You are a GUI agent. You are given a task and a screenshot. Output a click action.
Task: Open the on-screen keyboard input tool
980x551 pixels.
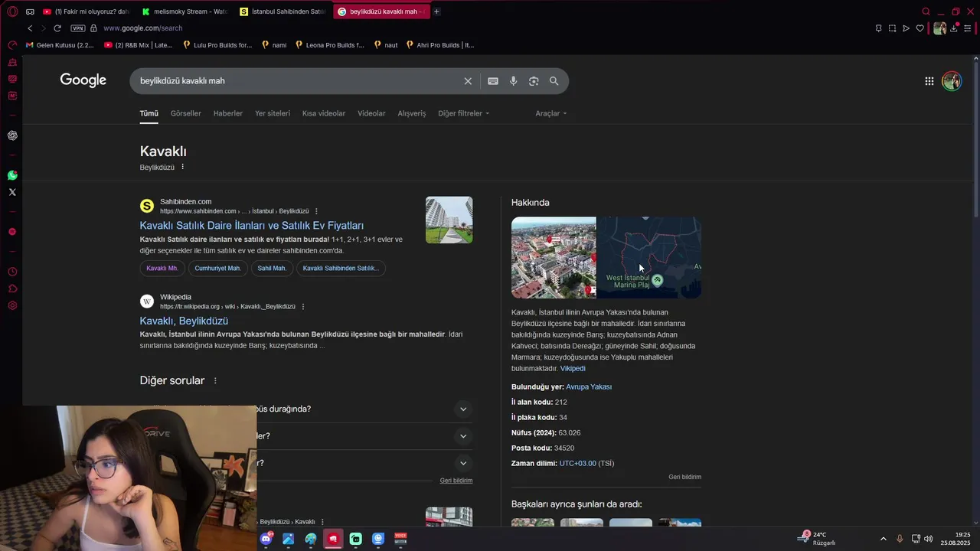493,81
